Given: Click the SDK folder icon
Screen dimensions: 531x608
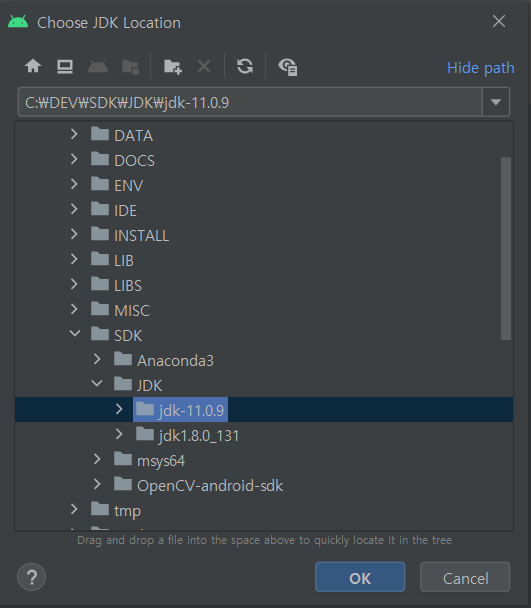Looking at the screenshot, I should coord(100,334).
